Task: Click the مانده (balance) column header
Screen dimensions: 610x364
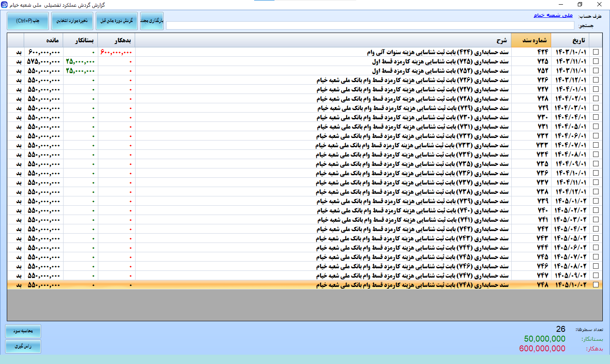Action: pyautogui.click(x=44, y=40)
